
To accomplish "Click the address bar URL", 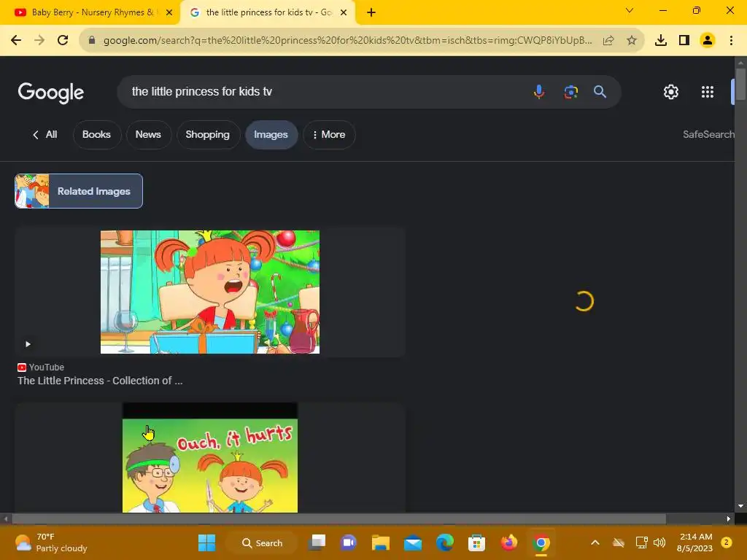I will pyautogui.click(x=347, y=41).
